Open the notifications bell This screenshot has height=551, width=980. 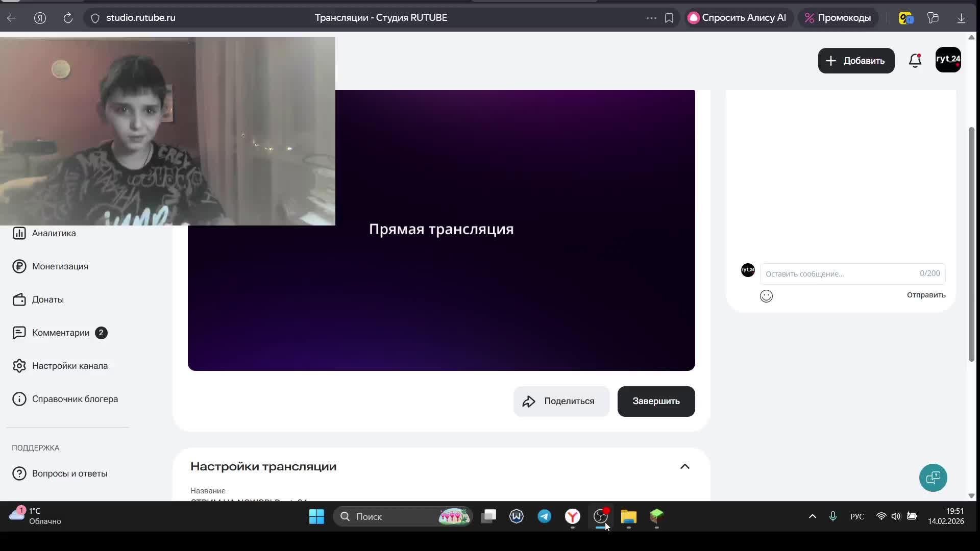[x=915, y=61]
